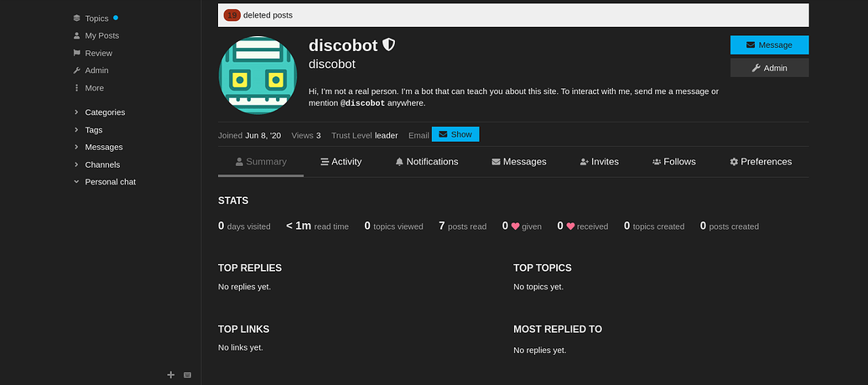868x385 pixels.
Task: Open the Preferences tab
Action: click(x=760, y=162)
